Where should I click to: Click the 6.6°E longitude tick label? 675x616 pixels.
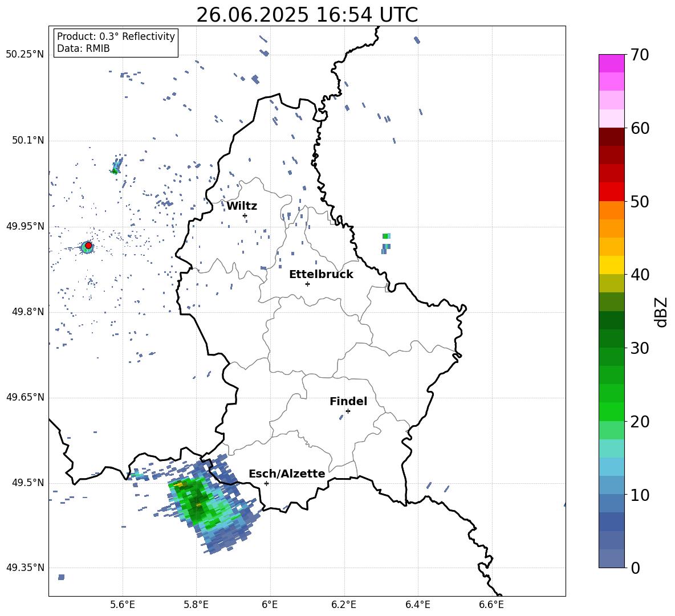(491, 605)
